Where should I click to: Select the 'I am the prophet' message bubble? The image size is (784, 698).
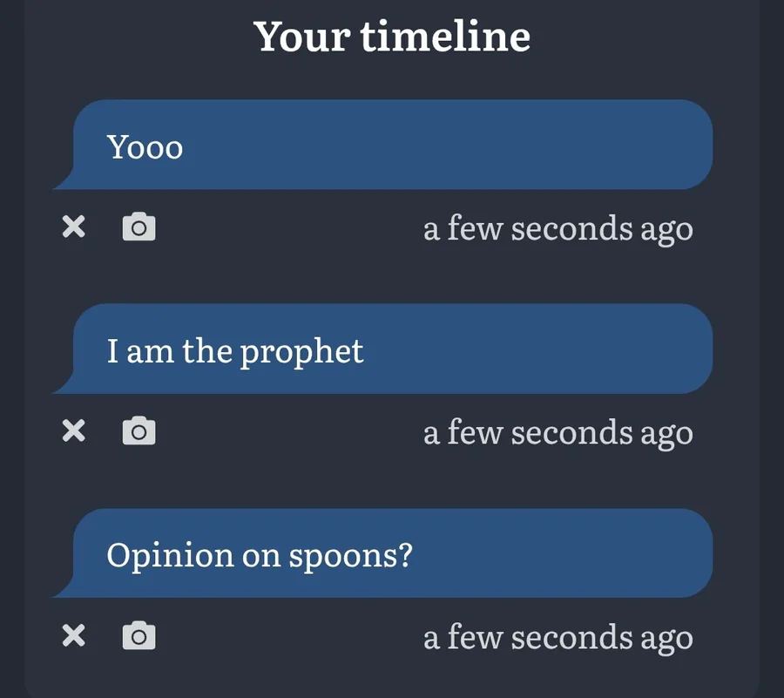coord(383,349)
